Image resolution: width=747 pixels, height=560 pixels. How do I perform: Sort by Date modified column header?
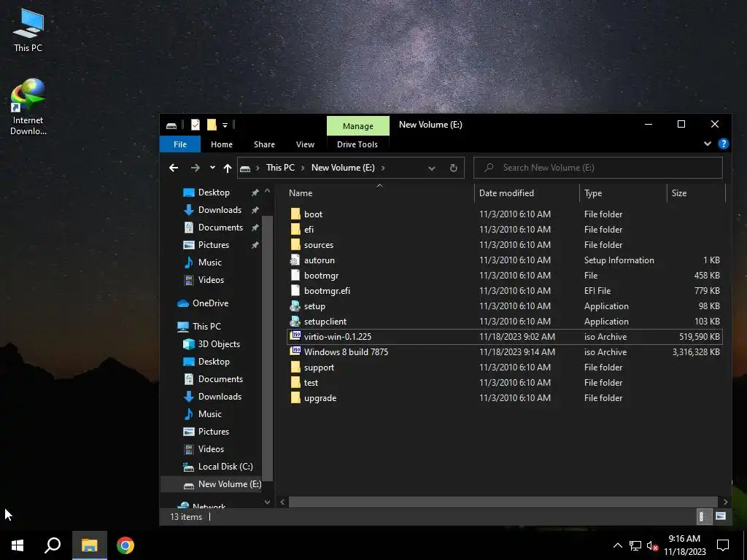click(506, 192)
